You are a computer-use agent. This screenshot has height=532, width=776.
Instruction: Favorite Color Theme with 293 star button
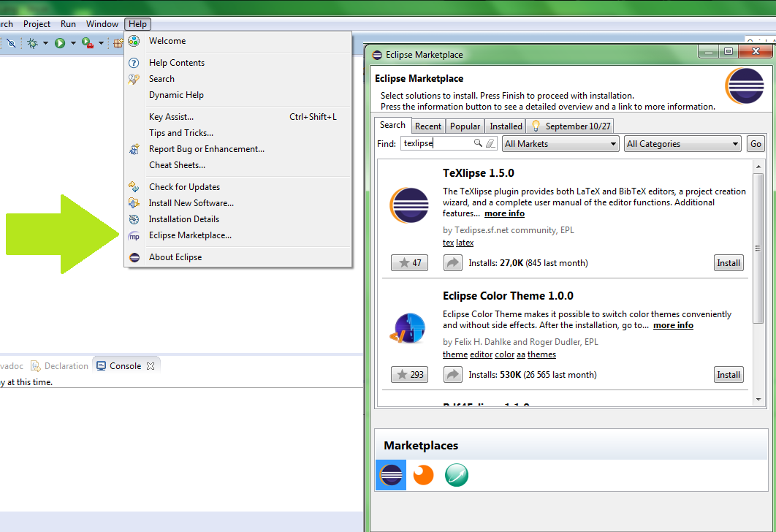click(409, 375)
